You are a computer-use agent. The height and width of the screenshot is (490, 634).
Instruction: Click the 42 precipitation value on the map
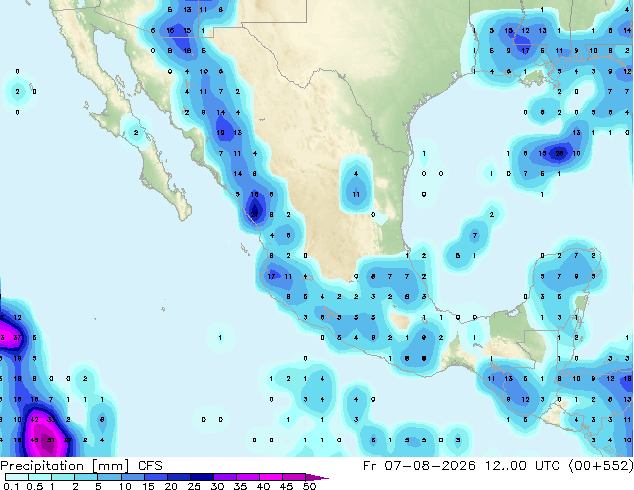34,420
